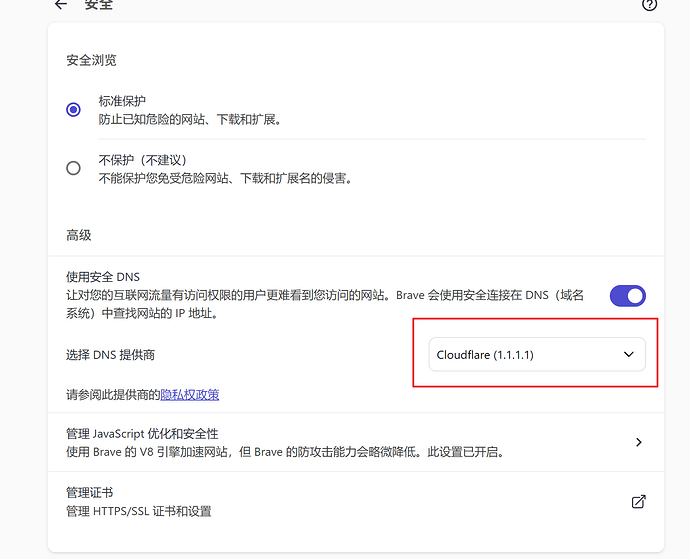Click the 高级 section heading
This screenshot has width=690, height=559.
click(x=79, y=235)
